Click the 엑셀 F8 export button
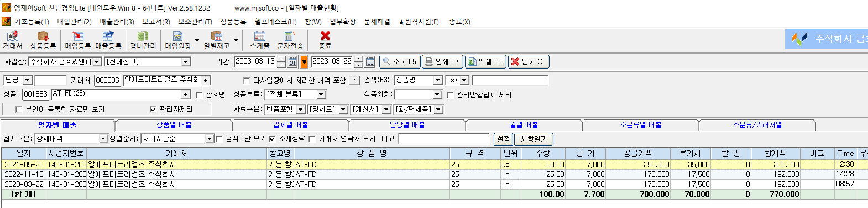This screenshot has width=868, height=208. pyautogui.click(x=485, y=61)
